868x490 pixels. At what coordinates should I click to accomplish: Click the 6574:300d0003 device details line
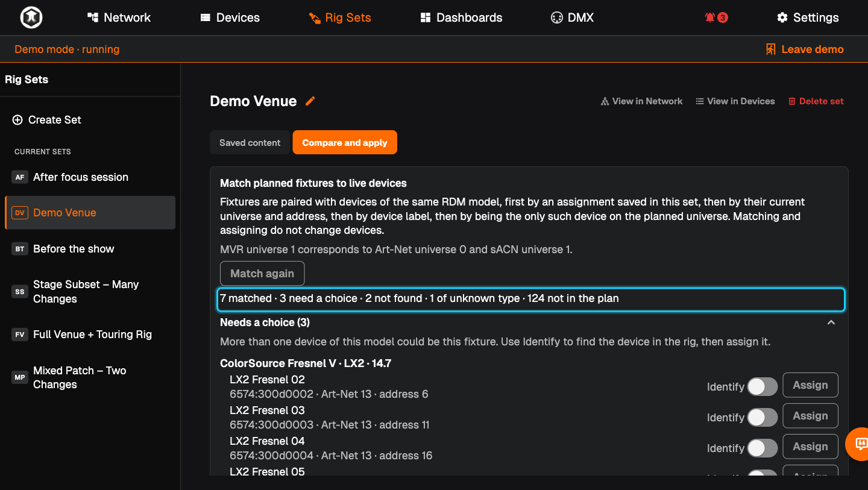(x=330, y=425)
